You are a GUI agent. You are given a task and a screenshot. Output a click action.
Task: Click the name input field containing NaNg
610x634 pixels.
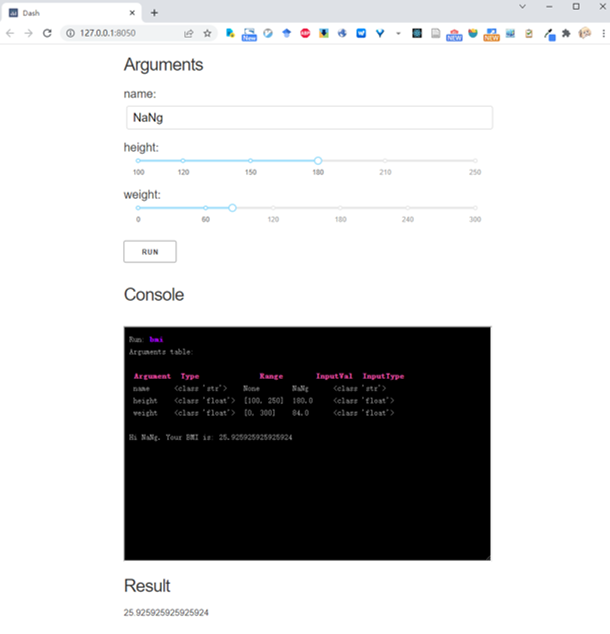point(309,118)
